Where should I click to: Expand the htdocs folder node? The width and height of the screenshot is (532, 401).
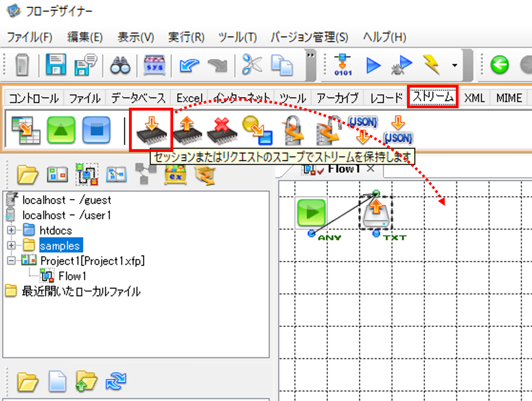tap(11, 230)
